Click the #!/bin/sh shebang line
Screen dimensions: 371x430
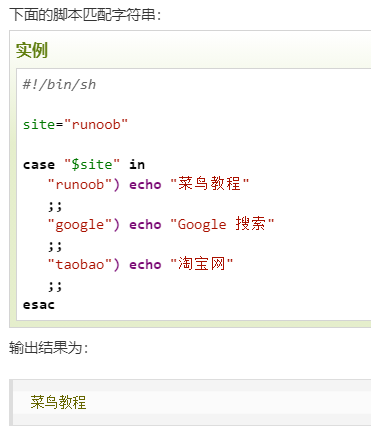[x=59, y=85]
